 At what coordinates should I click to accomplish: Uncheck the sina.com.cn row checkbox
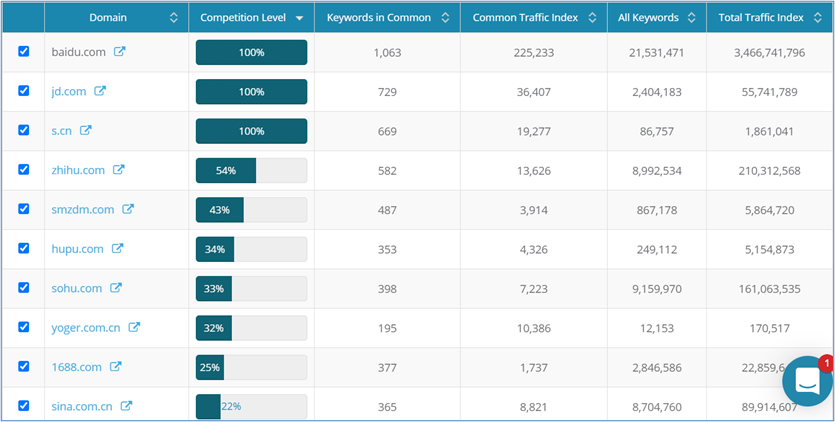point(23,406)
